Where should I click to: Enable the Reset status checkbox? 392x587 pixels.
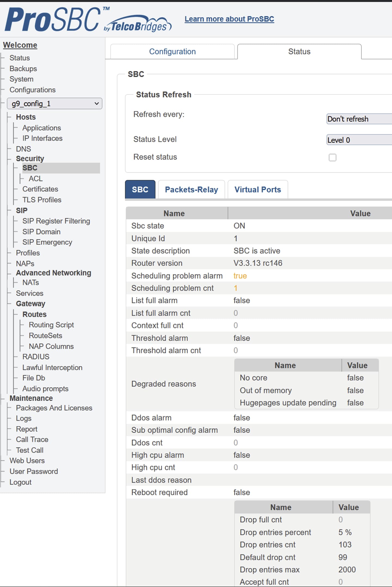[x=332, y=157]
